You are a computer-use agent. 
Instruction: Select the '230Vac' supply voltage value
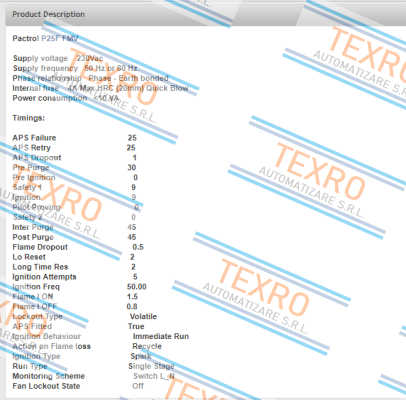pos(90,58)
